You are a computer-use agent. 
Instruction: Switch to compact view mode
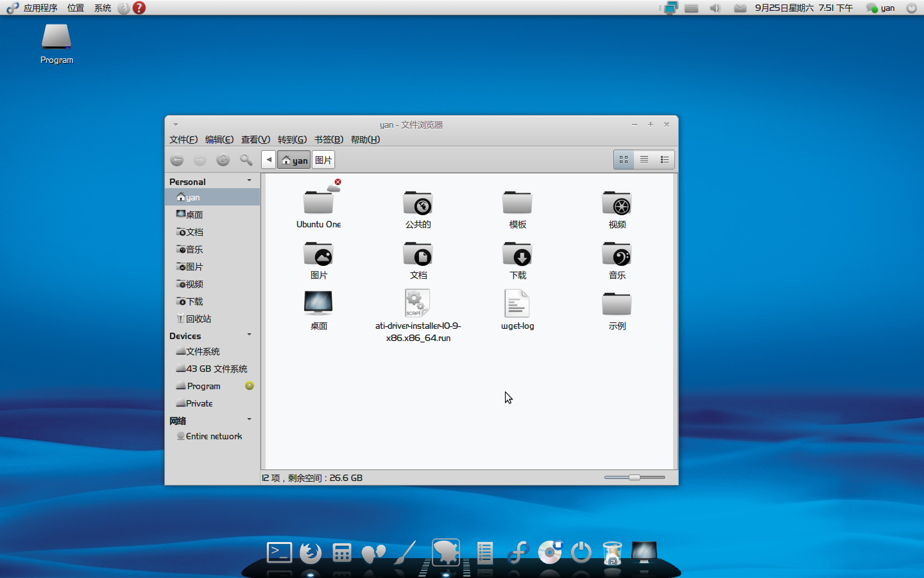[x=664, y=159]
